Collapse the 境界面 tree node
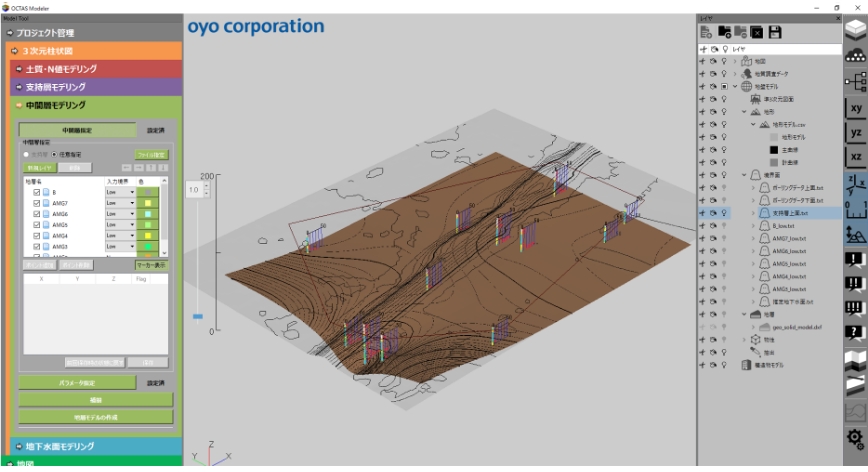Viewport: 868px width, 472px height. point(745,174)
